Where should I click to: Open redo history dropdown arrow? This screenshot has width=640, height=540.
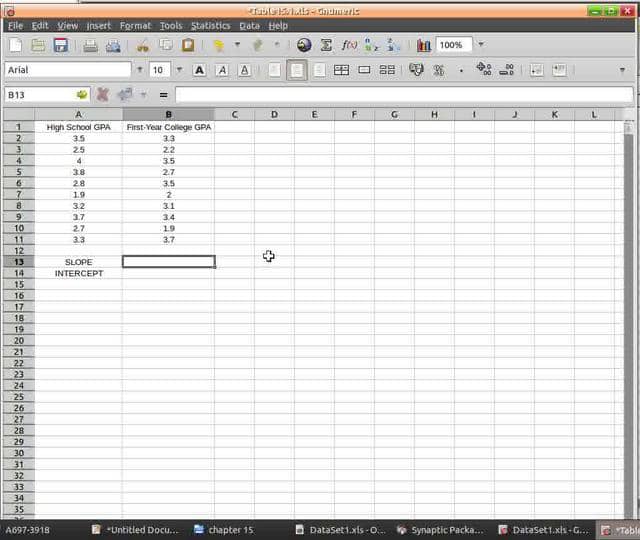(277, 44)
